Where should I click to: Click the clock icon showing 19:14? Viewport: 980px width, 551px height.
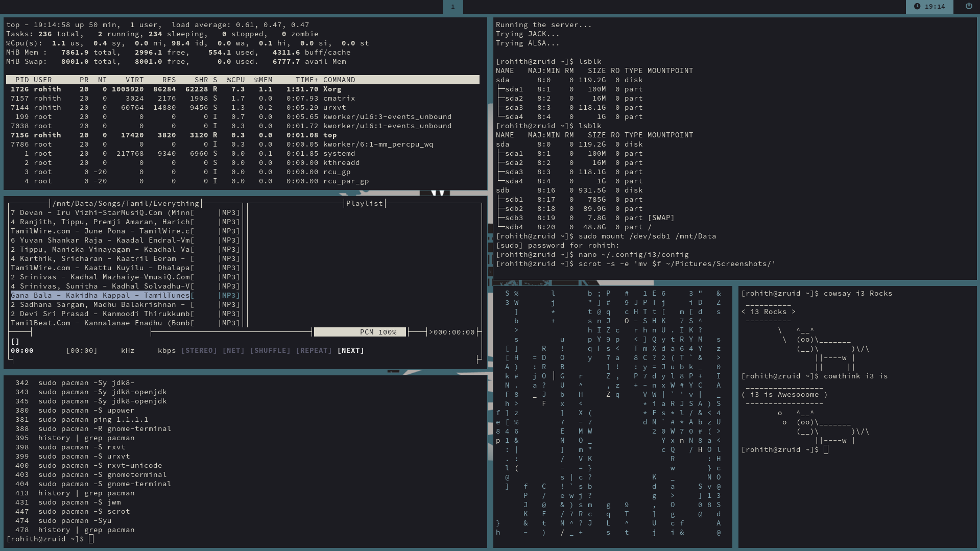click(917, 6)
